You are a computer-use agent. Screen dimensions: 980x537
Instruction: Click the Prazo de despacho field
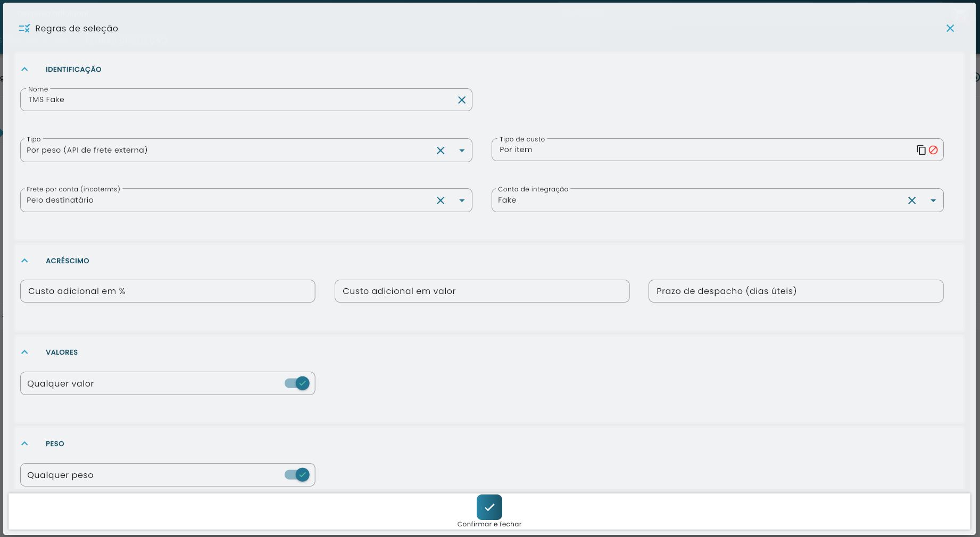tap(795, 291)
